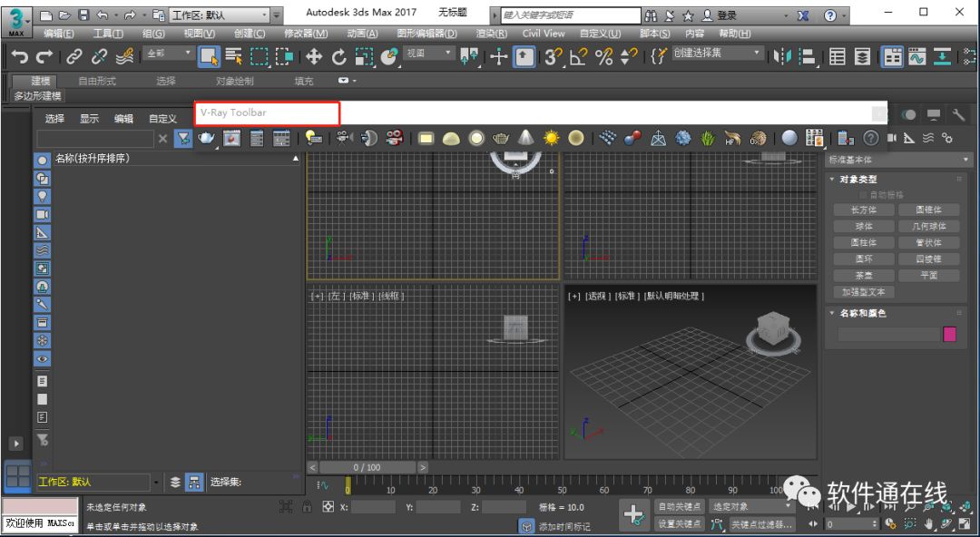Viewport: 980px width, 537px height.
Task: Toggle the Percent Snap button
Action: (603, 57)
